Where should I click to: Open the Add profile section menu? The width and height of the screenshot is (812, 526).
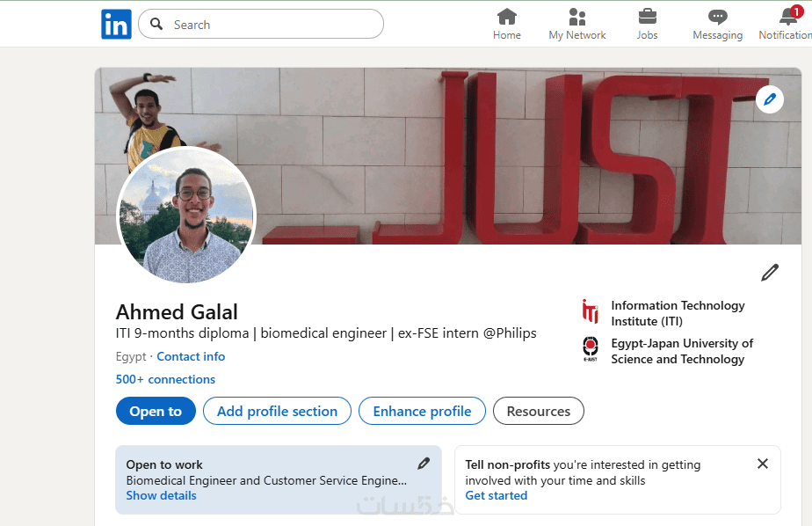(277, 411)
